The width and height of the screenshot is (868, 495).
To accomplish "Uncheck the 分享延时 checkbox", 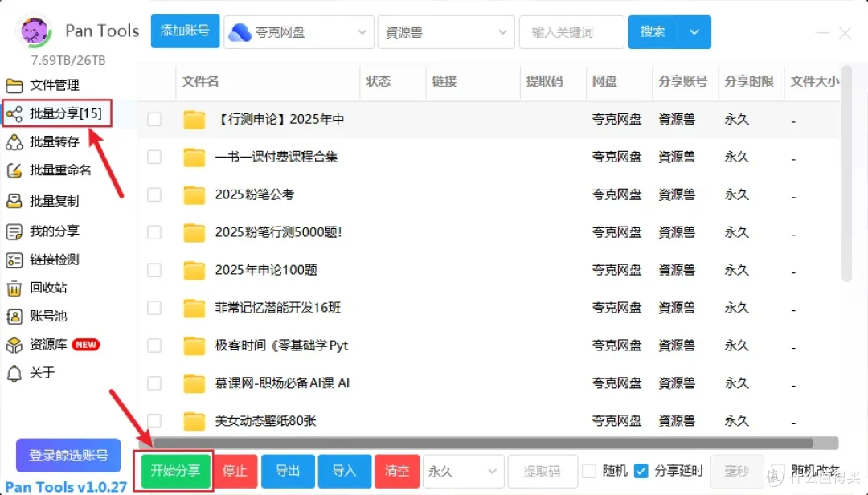I will (641, 471).
